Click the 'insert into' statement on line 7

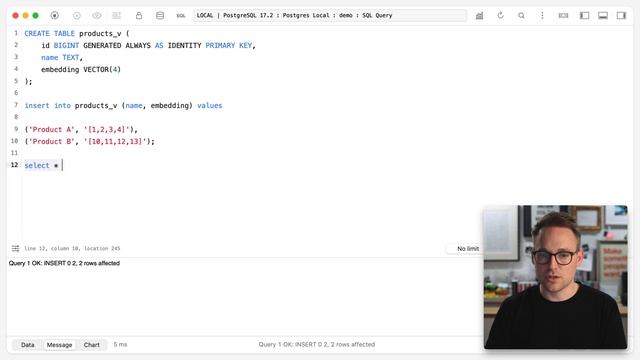[47, 105]
